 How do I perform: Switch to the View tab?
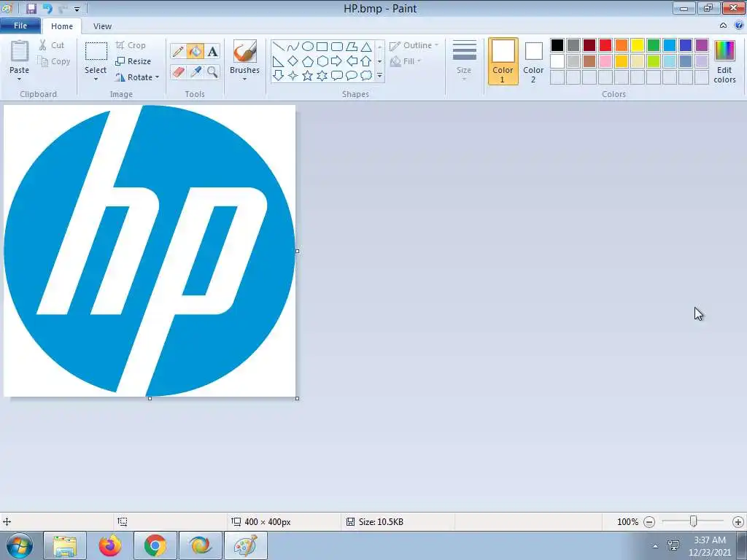click(x=102, y=26)
